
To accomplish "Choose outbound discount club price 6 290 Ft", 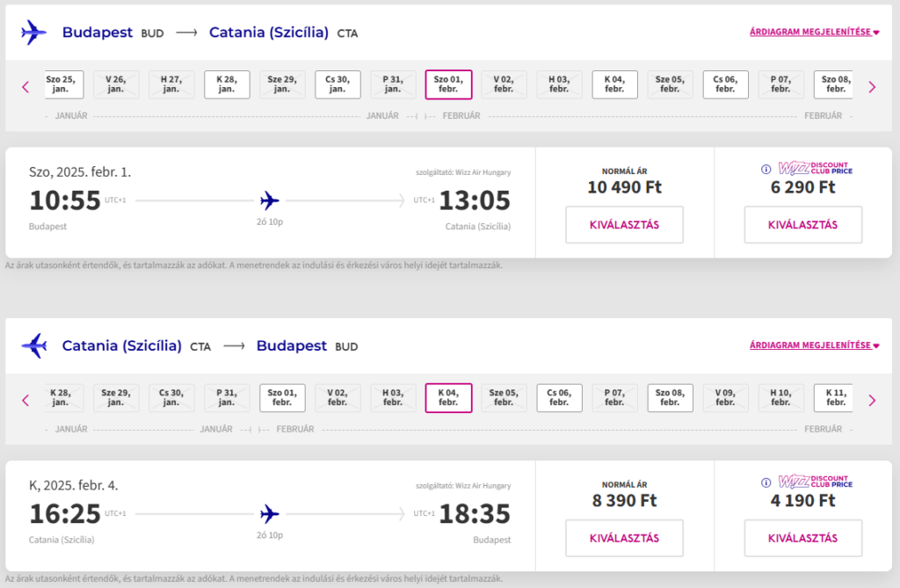I will pos(803,224).
